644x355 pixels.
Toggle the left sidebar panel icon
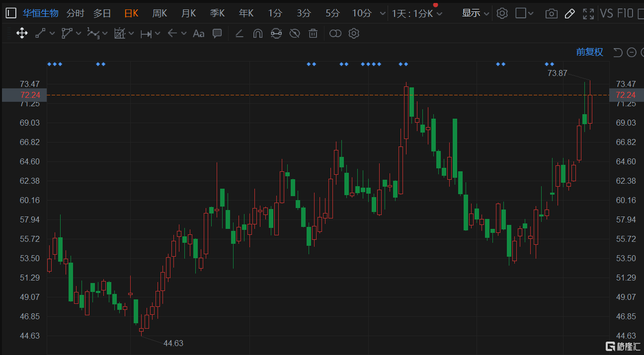pos(11,13)
